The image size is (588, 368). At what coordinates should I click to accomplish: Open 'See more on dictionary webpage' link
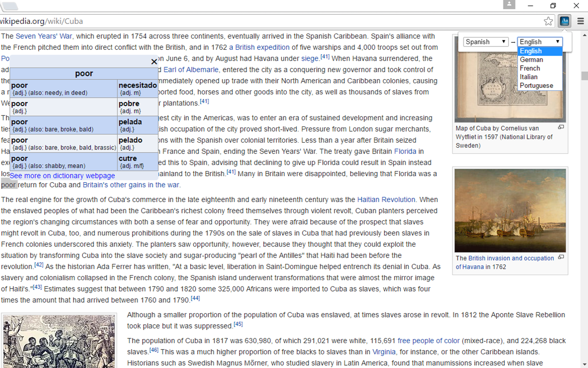coord(62,176)
